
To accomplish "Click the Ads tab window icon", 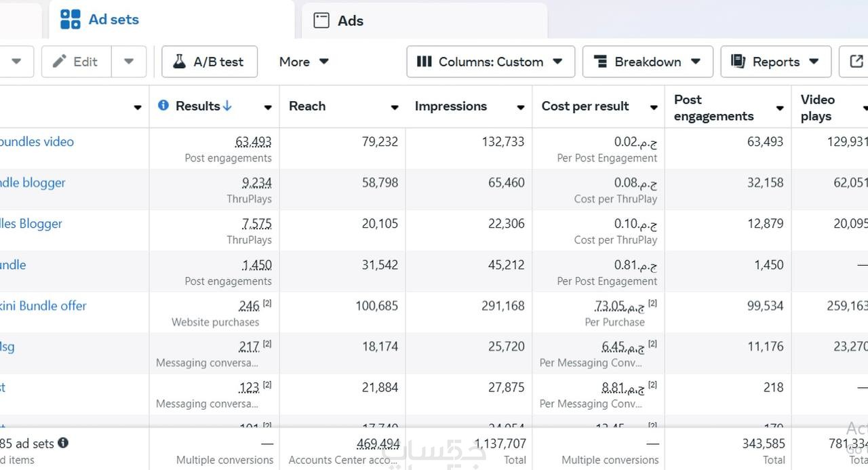I will (x=321, y=20).
